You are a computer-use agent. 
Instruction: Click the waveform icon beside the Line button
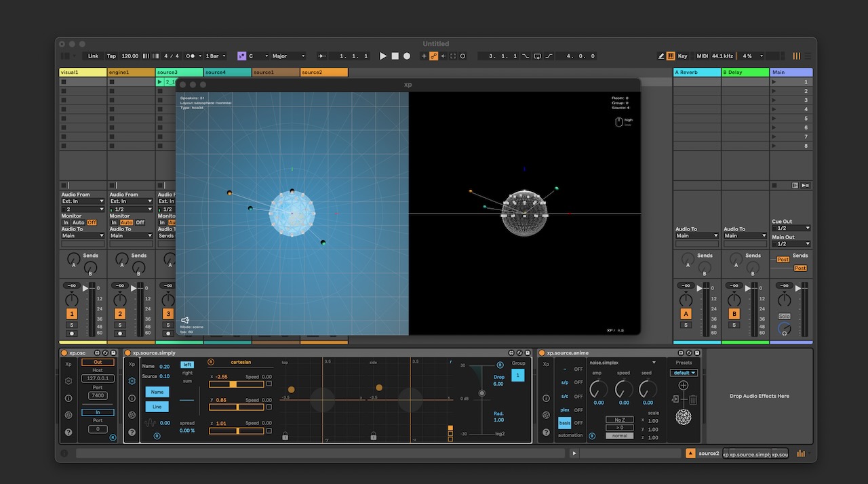[x=151, y=423]
